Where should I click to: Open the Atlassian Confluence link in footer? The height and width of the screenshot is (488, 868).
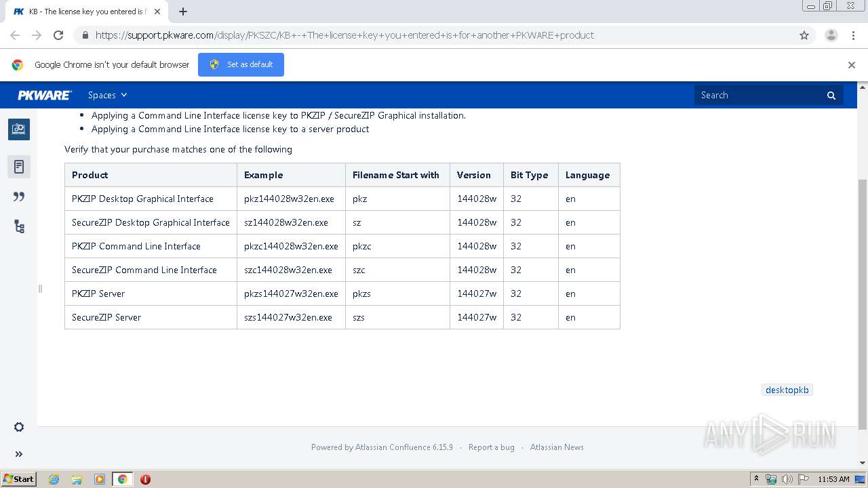tap(403, 447)
